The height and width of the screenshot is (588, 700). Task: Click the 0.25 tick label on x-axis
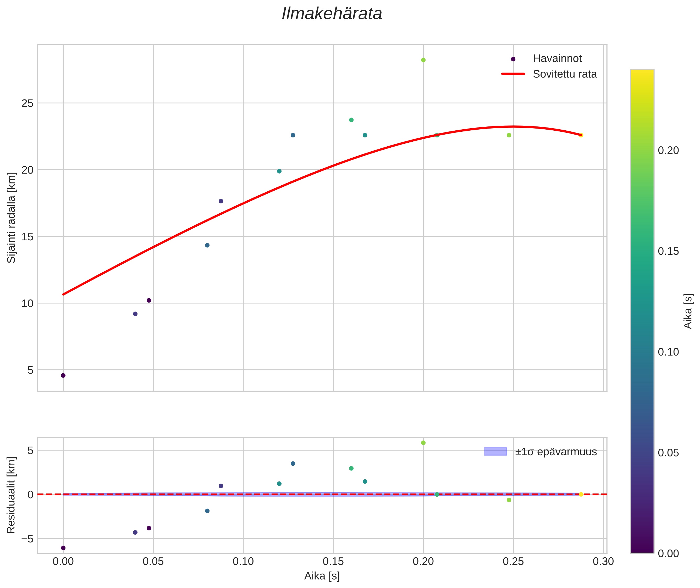[x=513, y=562]
